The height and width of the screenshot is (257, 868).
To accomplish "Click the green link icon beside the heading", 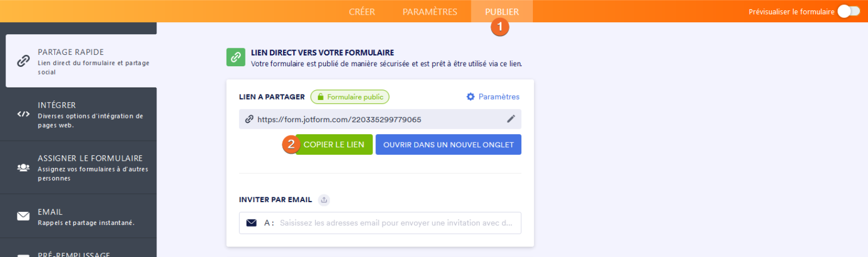I will [x=236, y=57].
